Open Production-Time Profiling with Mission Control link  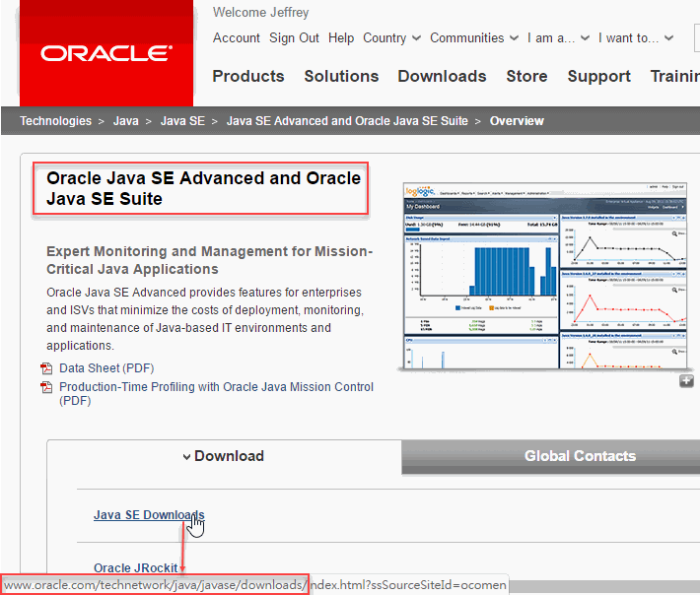[x=217, y=393]
